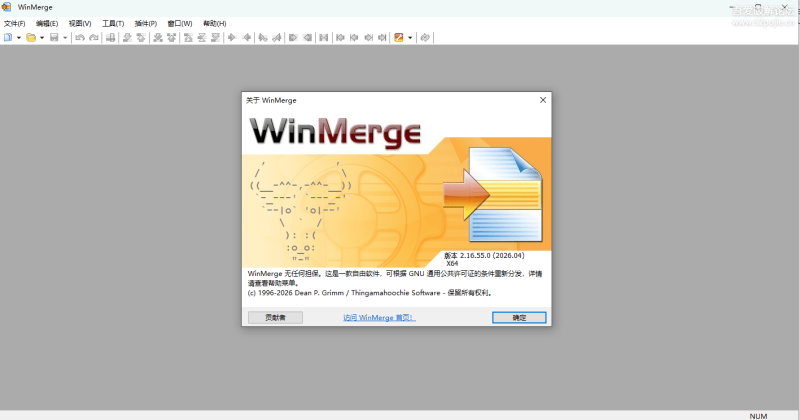This screenshot has height=420, width=800.
Task: Expand the dropdown arrow beside the orange Options icon
Action: pos(410,37)
